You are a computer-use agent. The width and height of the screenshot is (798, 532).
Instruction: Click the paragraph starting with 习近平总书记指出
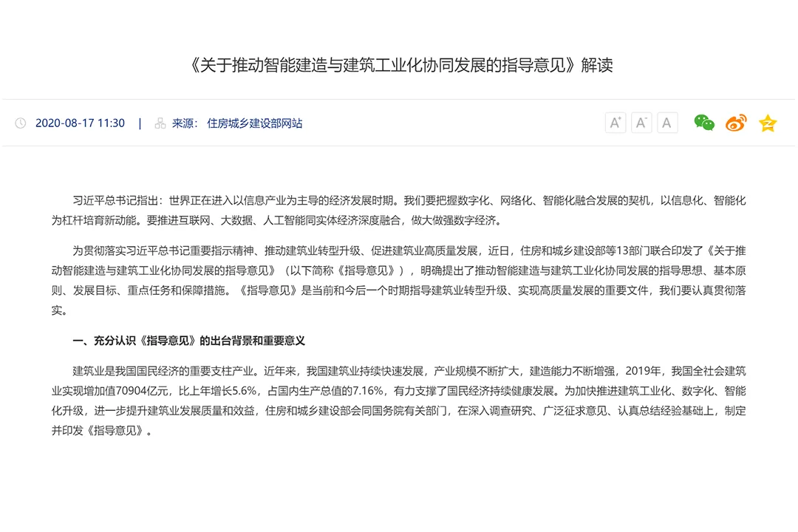[399, 210]
